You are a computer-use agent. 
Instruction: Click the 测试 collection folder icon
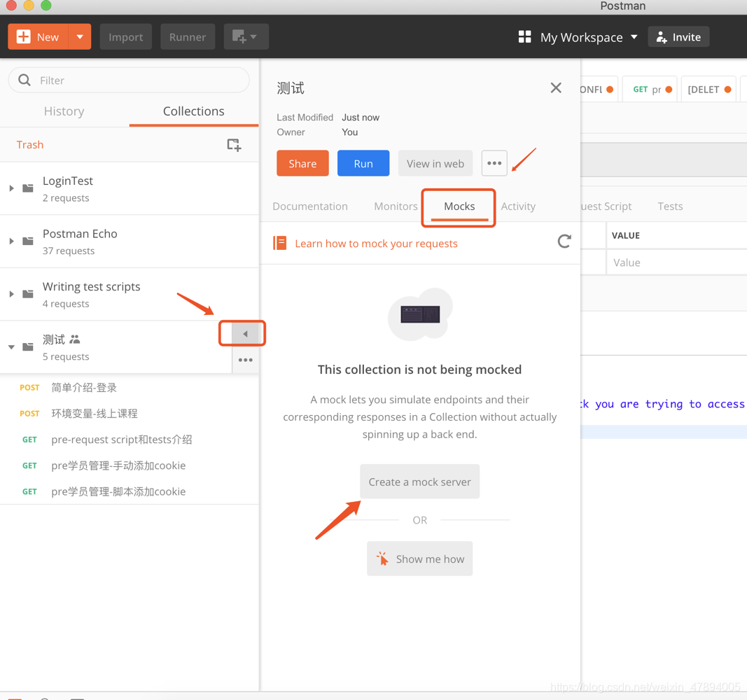28,346
